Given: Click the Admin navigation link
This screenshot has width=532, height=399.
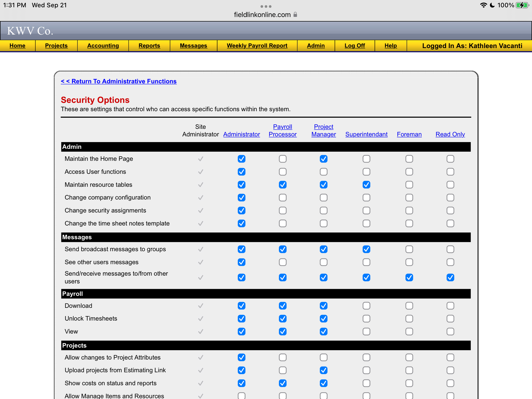Looking at the screenshot, I should (315, 46).
